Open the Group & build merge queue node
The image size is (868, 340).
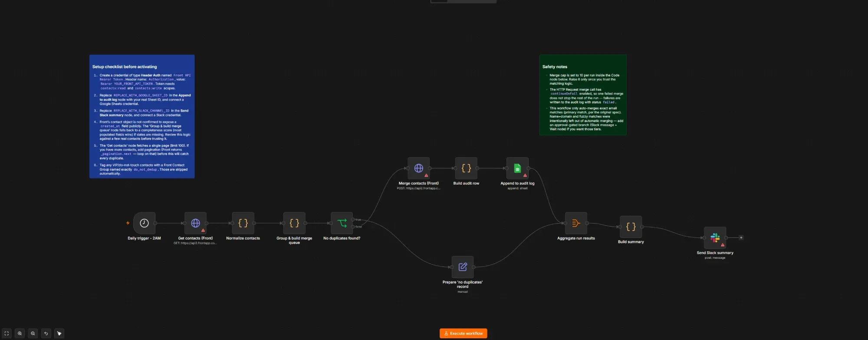click(294, 223)
